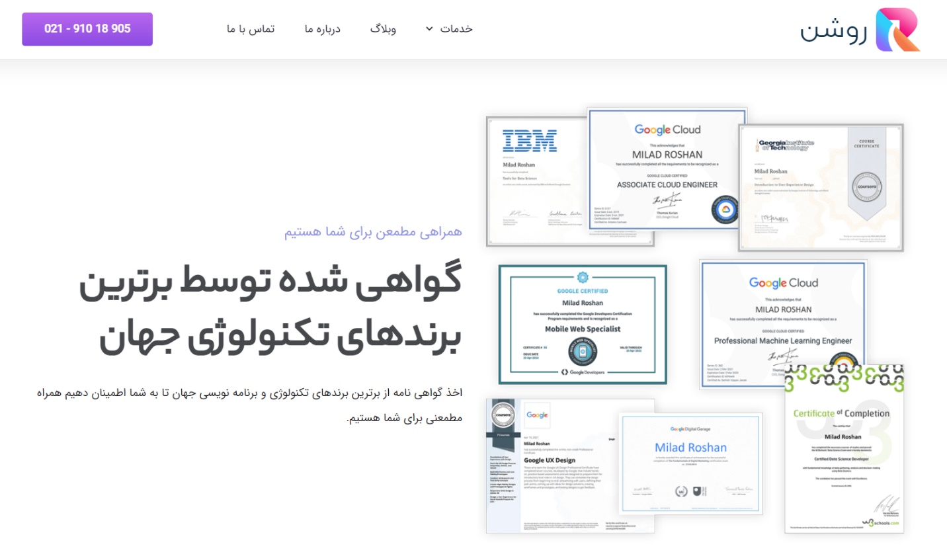947x560 pixels.
Task: Go to the وبلاگ blog page
Action: 383,29
